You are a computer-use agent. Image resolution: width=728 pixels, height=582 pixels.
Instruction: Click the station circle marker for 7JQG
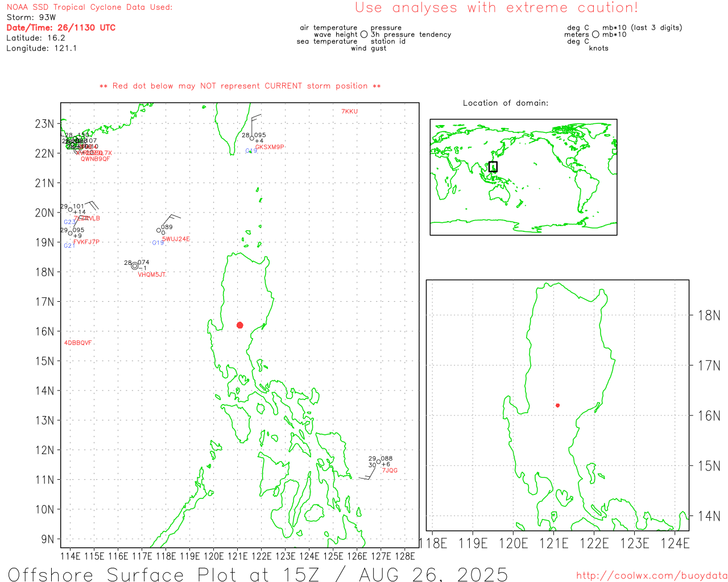coord(378,462)
